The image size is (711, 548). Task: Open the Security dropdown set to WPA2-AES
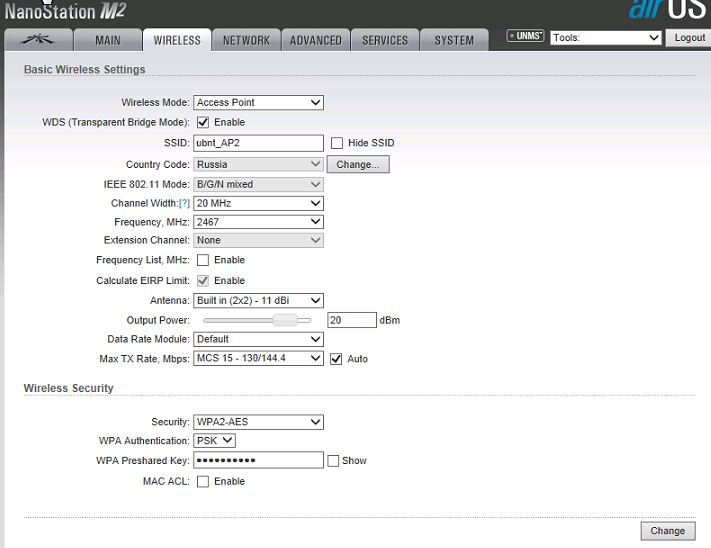click(259, 422)
